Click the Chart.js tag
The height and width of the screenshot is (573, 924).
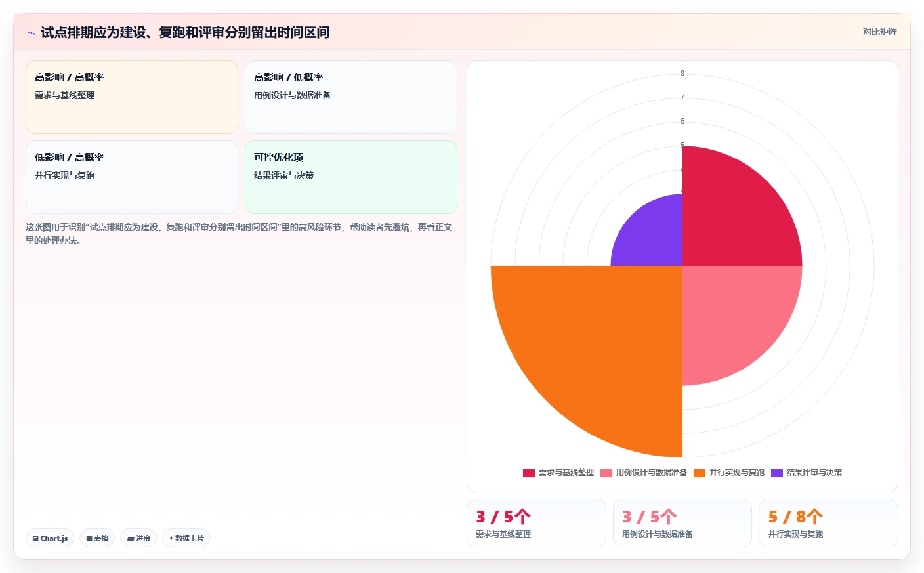coord(50,538)
